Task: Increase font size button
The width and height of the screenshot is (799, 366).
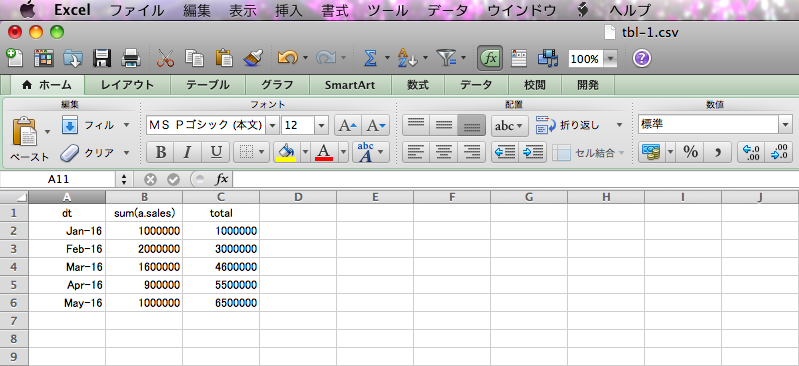Action: 348,125
